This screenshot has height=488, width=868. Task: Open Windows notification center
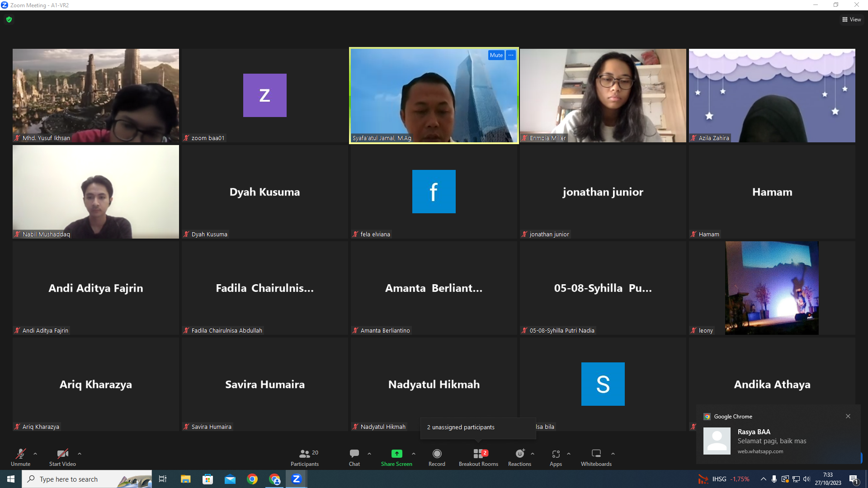pos(854,479)
